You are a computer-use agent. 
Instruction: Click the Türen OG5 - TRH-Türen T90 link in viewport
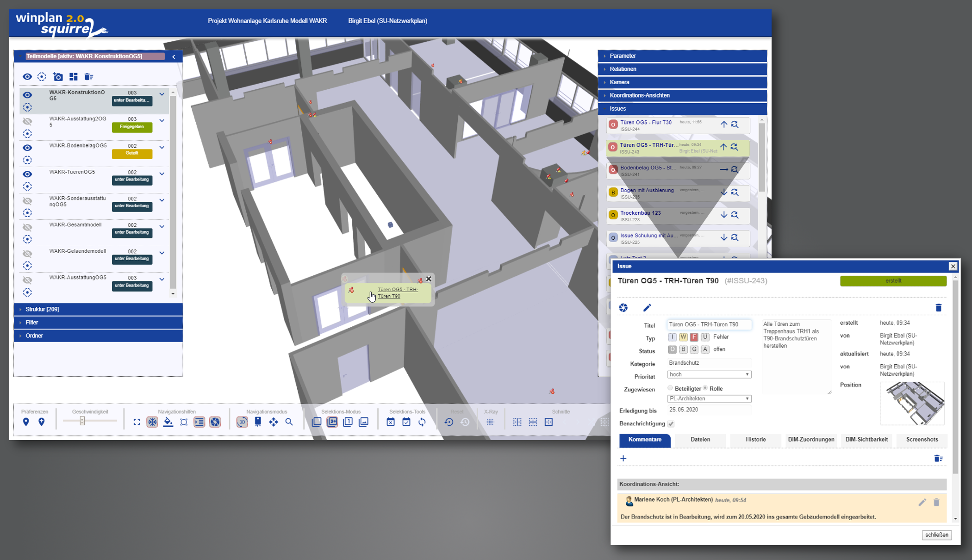(398, 292)
